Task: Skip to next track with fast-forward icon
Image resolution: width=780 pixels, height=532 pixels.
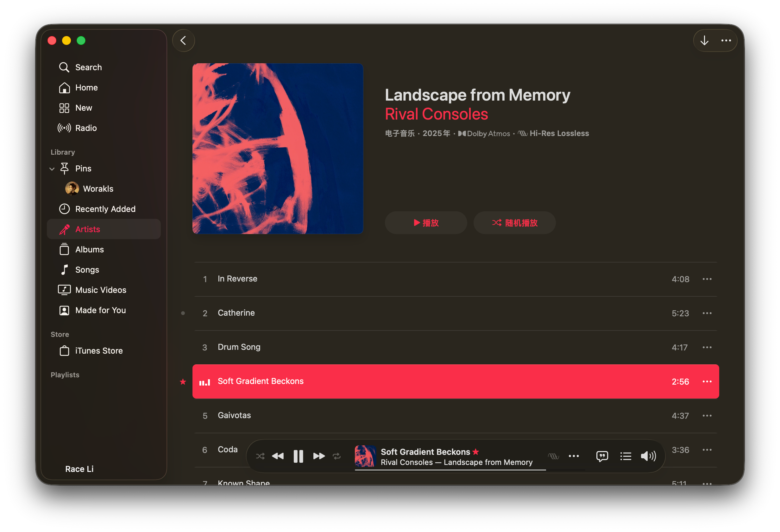Action: 318,456
